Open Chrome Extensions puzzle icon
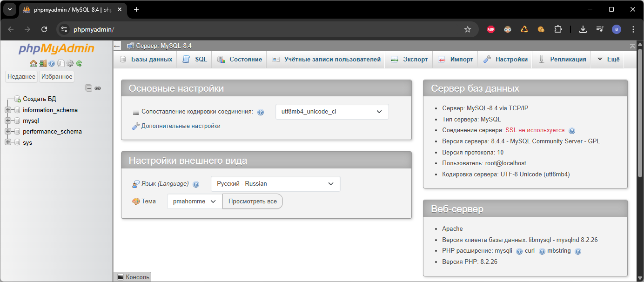Image resolution: width=644 pixels, height=282 pixels. (558, 29)
